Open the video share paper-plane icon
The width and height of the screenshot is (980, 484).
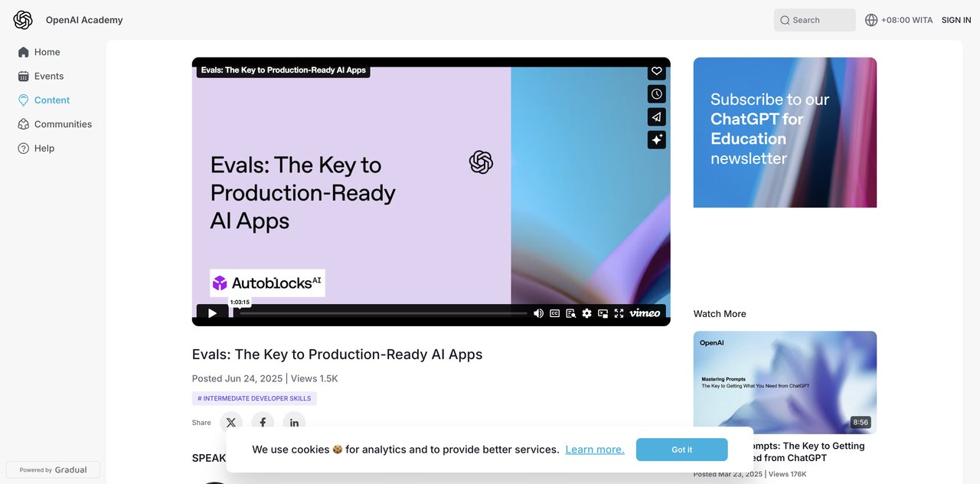[x=656, y=116]
